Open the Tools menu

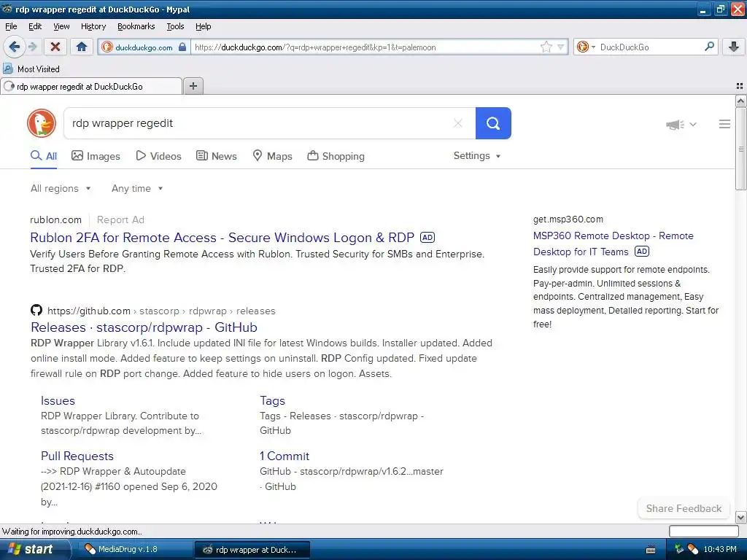175,26
